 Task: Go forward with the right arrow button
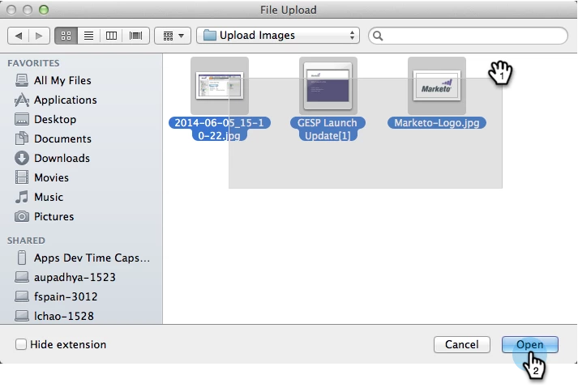click(39, 36)
